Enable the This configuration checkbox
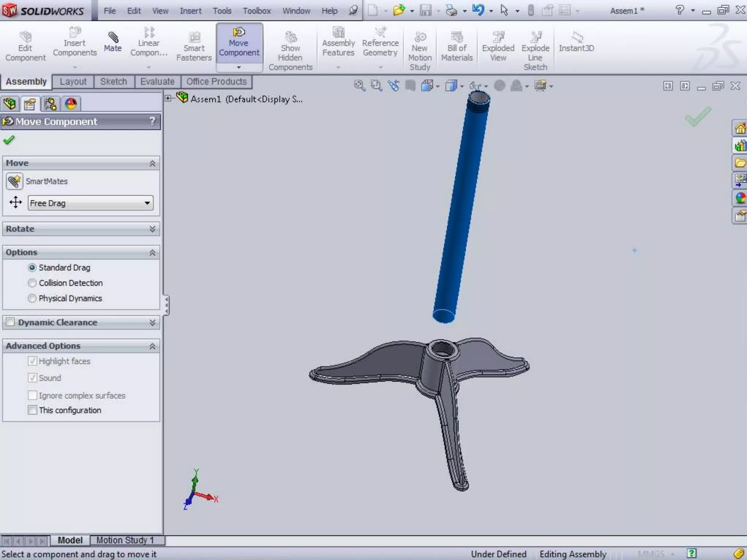This screenshot has height=560, width=747. (32, 410)
